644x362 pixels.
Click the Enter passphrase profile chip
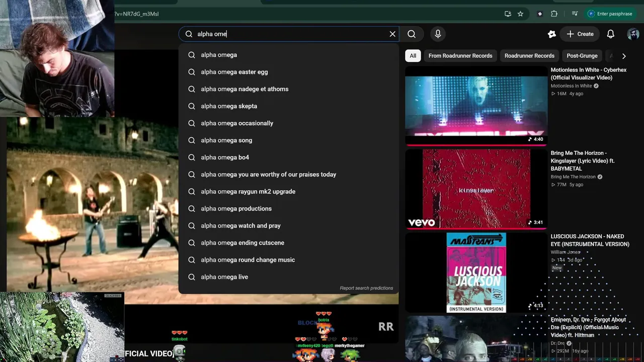click(x=610, y=14)
